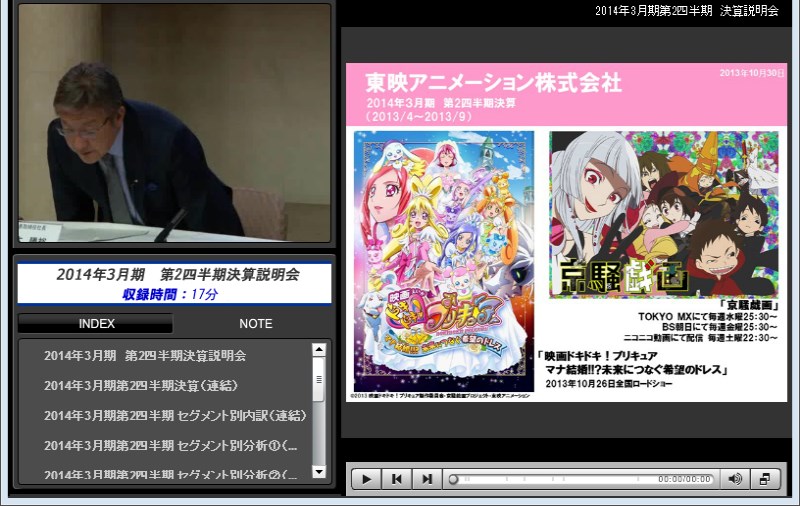Mute the audio with the speaker icon

point(735,479)
